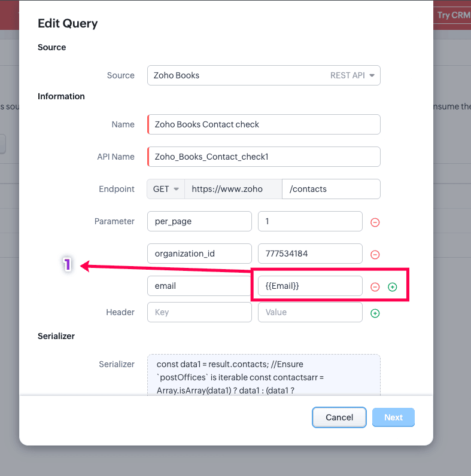Click the organization_id value 777534184 field

[310, 254]
